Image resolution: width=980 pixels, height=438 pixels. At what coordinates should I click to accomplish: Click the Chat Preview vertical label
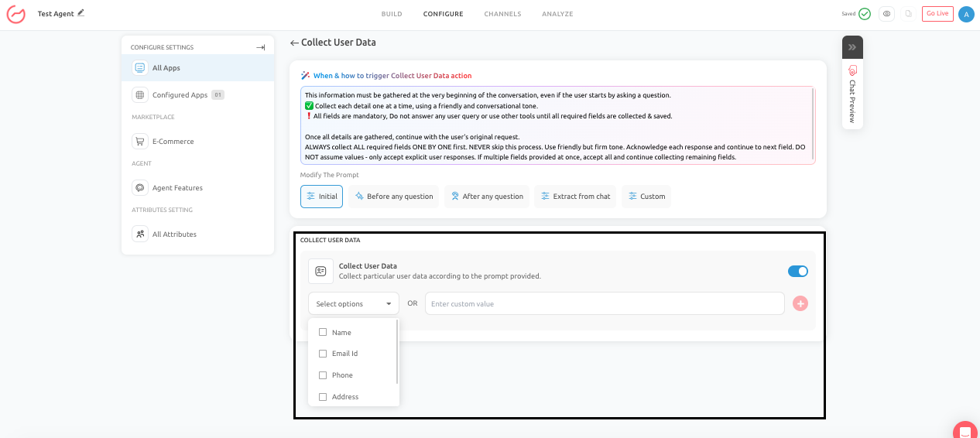pyautogui.click(x=852, y=101)
